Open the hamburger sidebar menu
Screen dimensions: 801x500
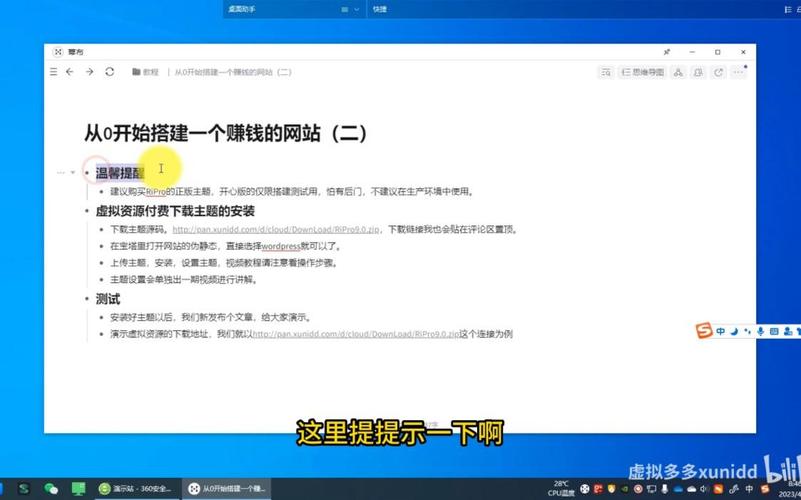coord(54,72)
